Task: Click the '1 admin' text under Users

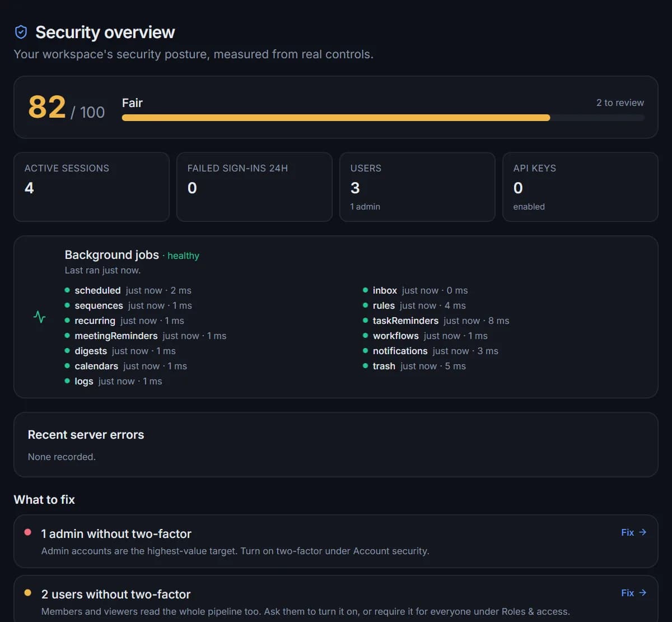Action: [x=365, y=206]
